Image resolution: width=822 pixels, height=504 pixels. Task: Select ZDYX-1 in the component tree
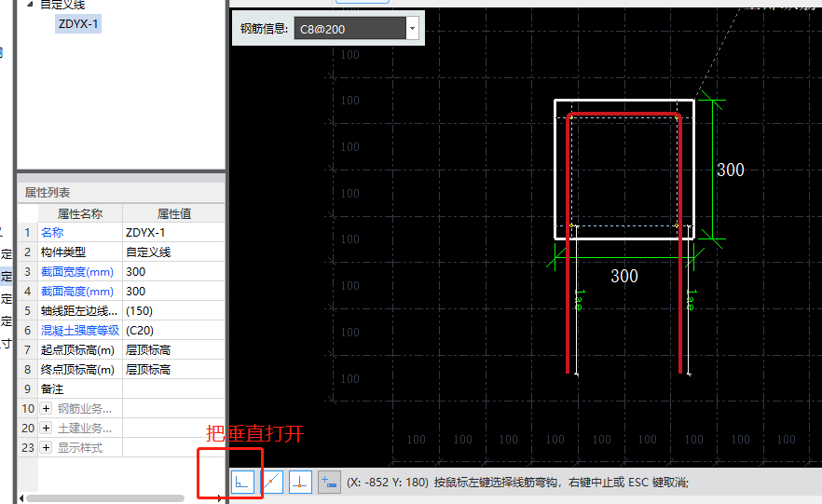(78, 23)
